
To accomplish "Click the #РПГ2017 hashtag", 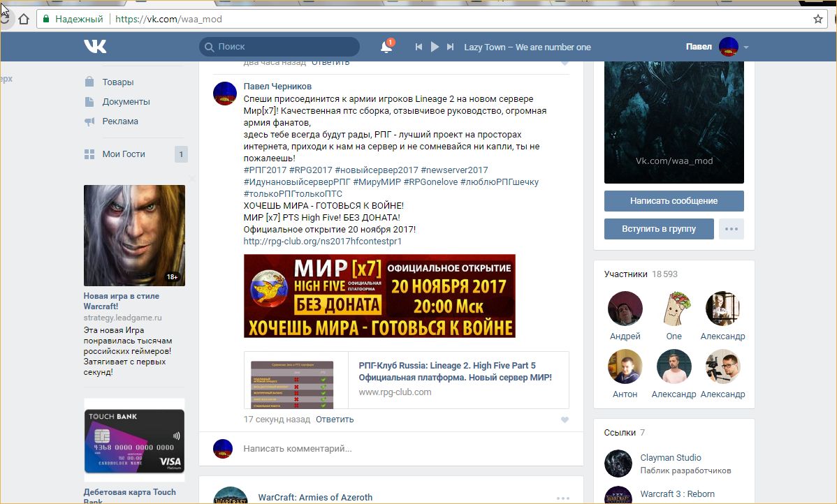I will coord(265,170).
